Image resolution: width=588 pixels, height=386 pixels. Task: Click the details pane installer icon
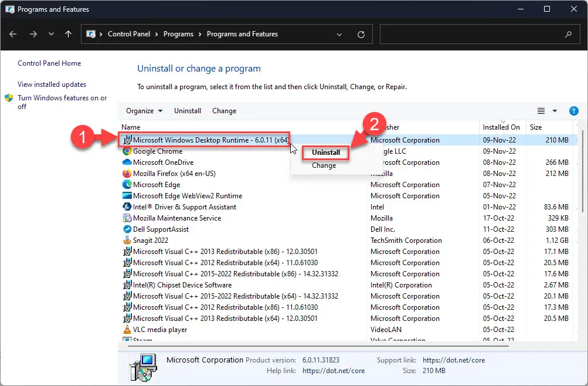[143, 367]
